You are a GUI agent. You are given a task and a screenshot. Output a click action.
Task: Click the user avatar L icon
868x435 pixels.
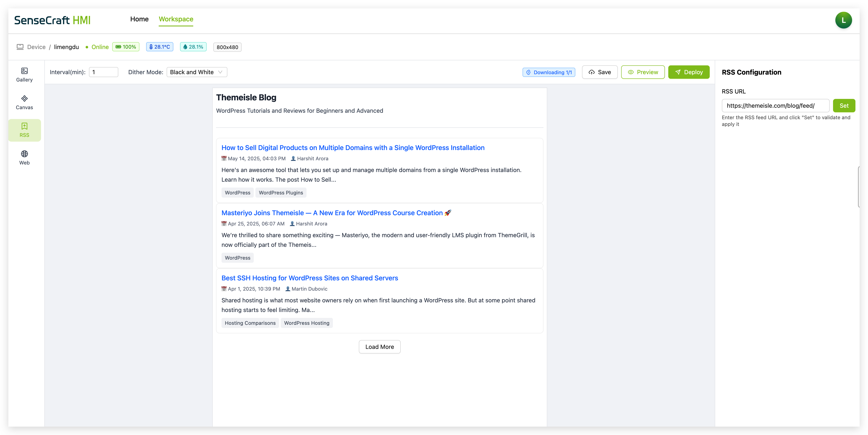click(x=843, y=20)
